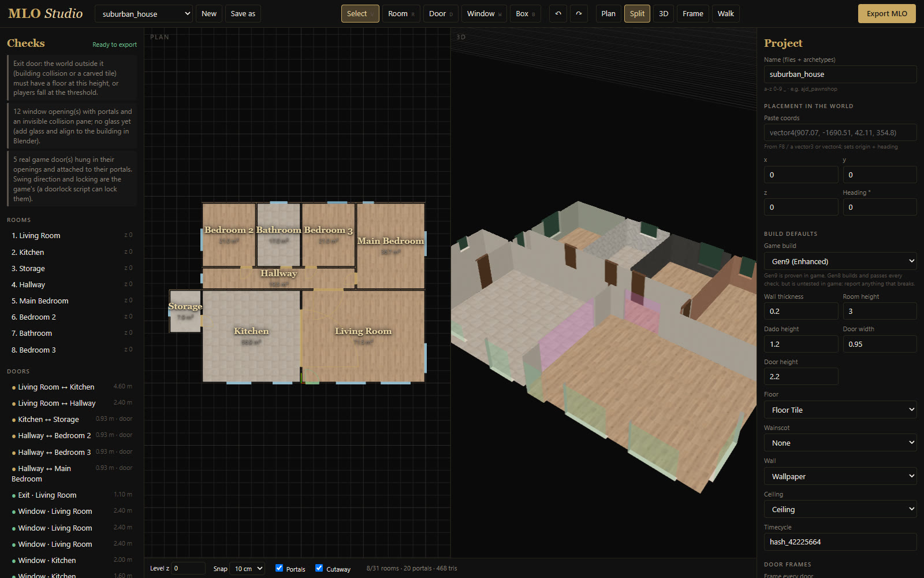The image size is (924, 578).
Task: Click the Dado height field
Action: coord(801,344)
